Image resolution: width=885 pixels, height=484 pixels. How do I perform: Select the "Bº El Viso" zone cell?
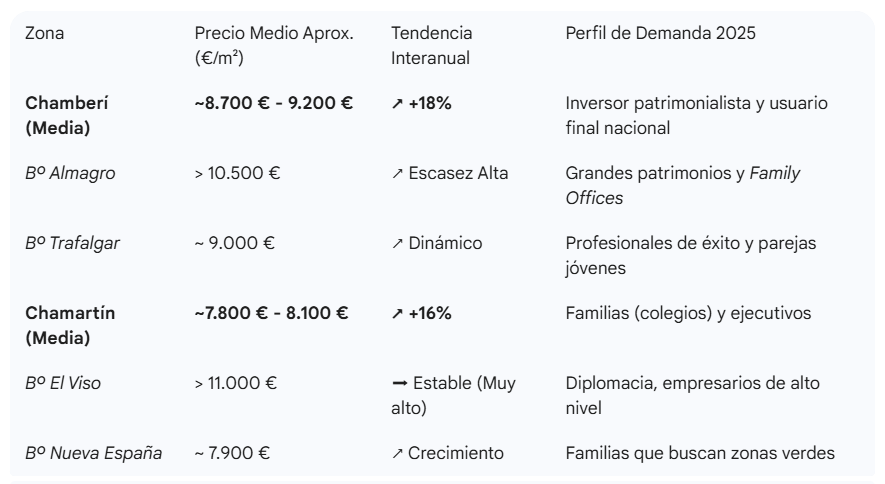coord(63,383)
